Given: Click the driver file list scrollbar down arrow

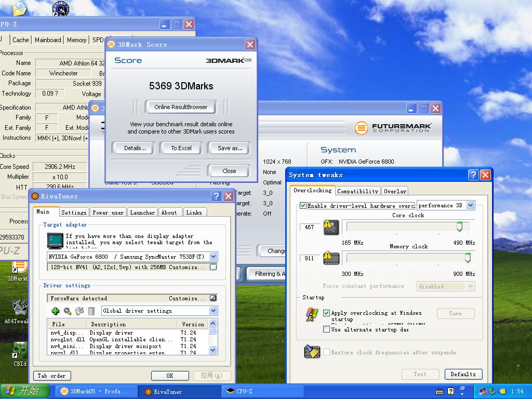Looking at the screenshot, I should pos(213,350).
